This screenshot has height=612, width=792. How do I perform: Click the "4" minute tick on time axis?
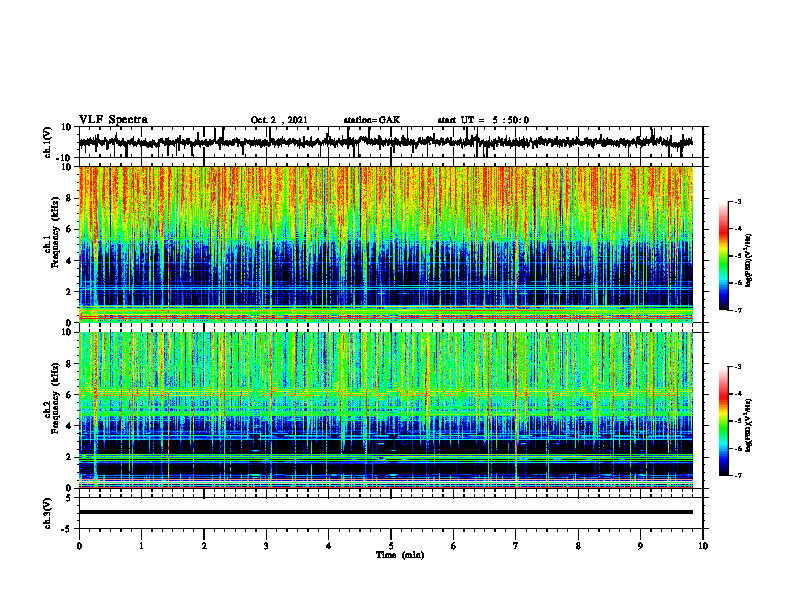point(329,546)
